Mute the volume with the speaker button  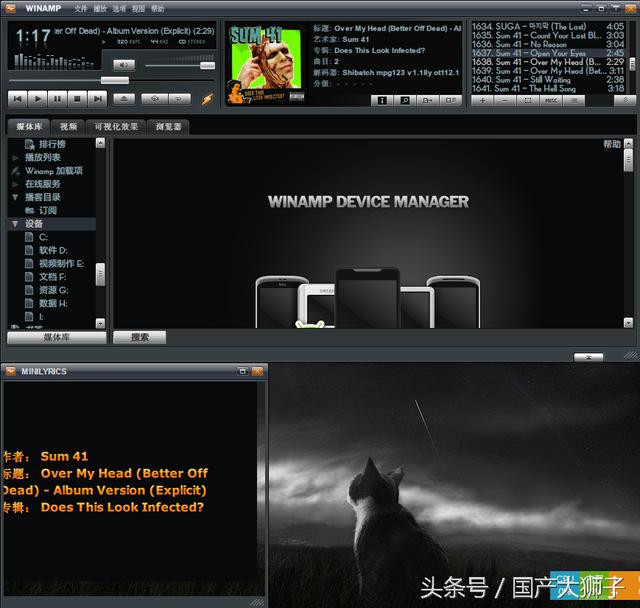coord(124,65)
